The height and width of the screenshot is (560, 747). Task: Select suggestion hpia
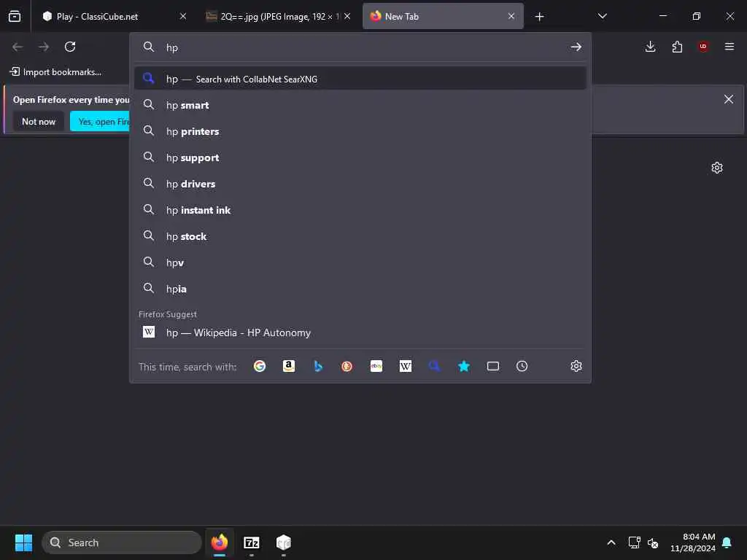(x=360, y=289)
